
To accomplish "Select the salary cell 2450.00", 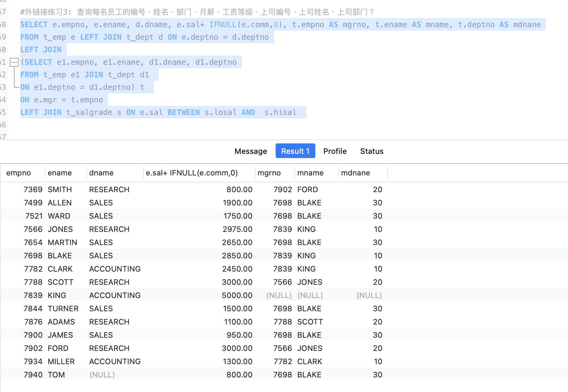I will coord(237,269).
